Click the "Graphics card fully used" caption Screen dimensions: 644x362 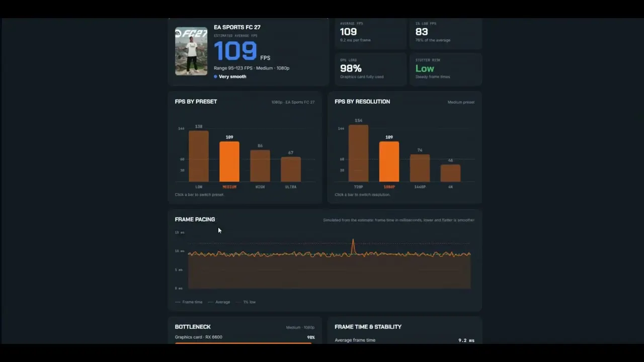(x=362, y=77)
